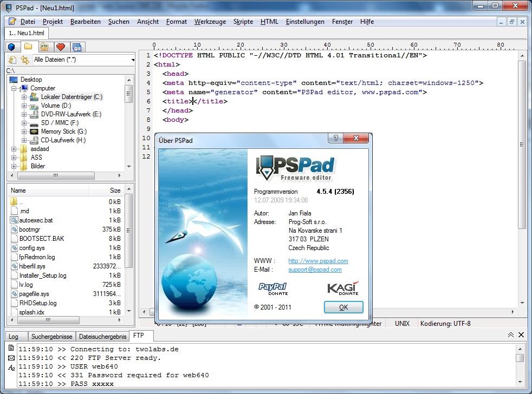Expand the asdasd folder node

tap(14, 149)
